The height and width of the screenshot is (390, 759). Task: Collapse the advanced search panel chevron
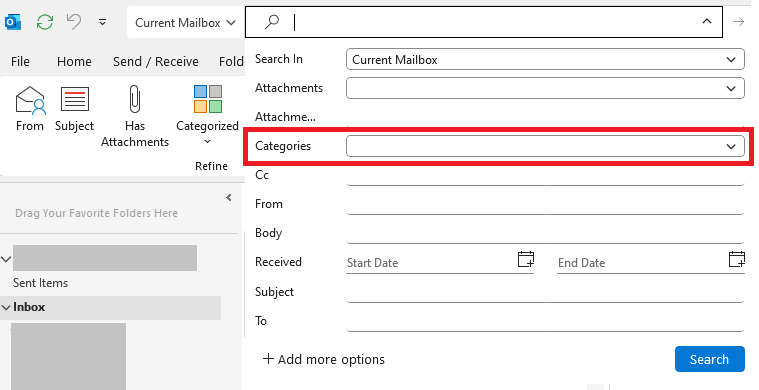(707, 21)
